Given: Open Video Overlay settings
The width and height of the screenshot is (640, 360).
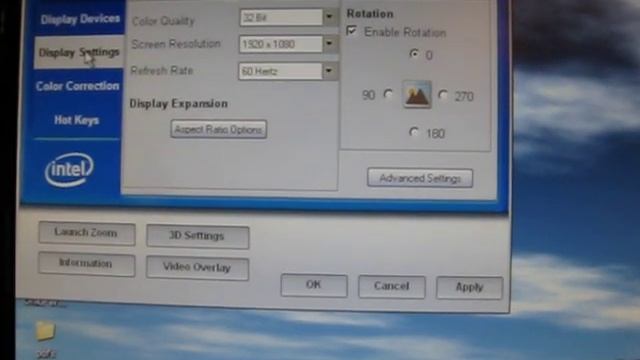Looking at the screenshot, I should (x=198, y=267).
